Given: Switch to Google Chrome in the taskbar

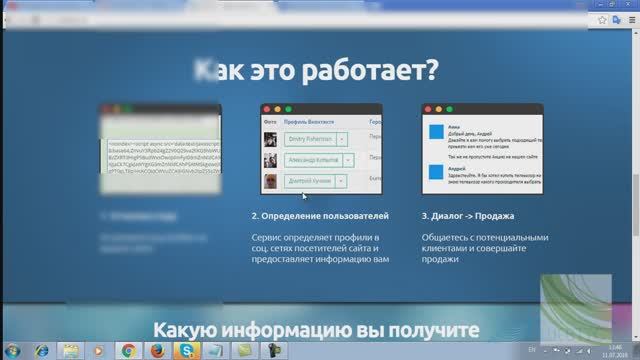Looking at the screenshot, I should tap(128, 351).
